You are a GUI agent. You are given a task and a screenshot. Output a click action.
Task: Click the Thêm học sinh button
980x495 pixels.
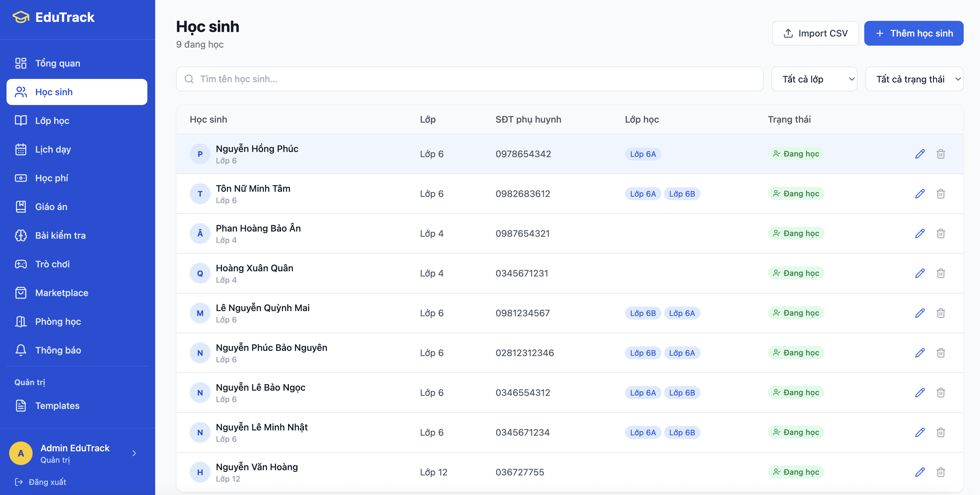[913, 34]
